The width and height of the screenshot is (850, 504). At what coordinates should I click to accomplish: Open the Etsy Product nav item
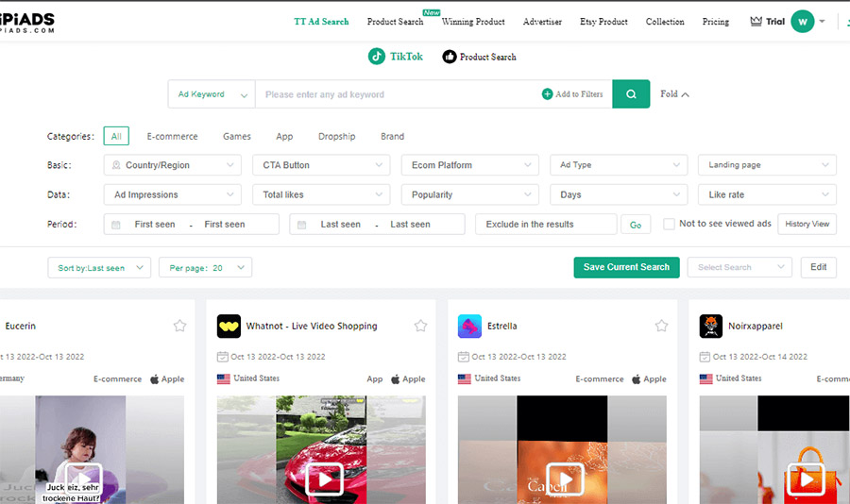tap(603, 22)
